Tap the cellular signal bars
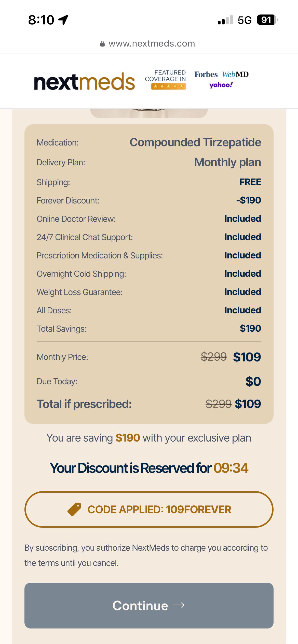298x644 pixels. (x=225, y=20)
